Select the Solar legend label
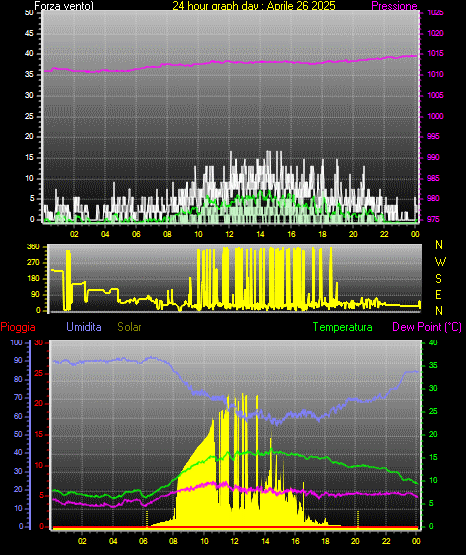 (x=129, y=327)
